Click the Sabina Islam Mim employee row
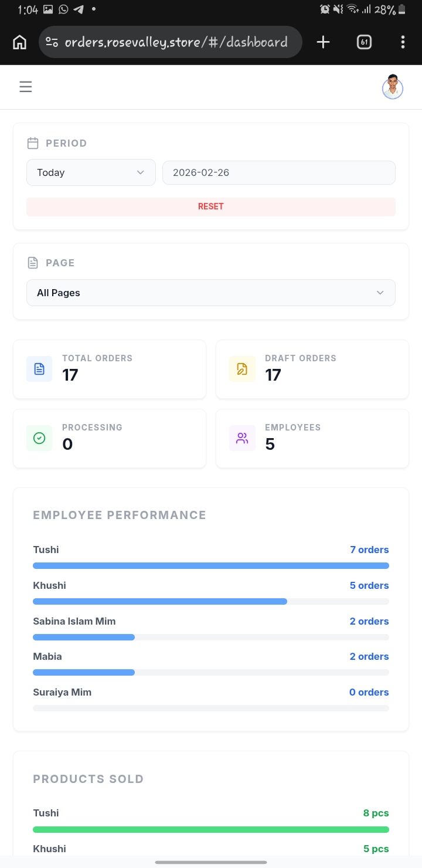This screenshot has width=422, height=868. click(74, 621)
